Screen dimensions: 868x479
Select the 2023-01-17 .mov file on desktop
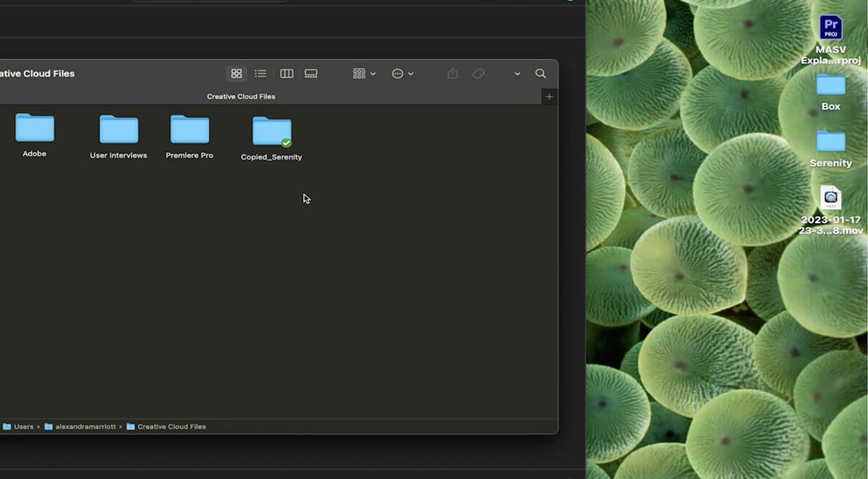point(830,198)
